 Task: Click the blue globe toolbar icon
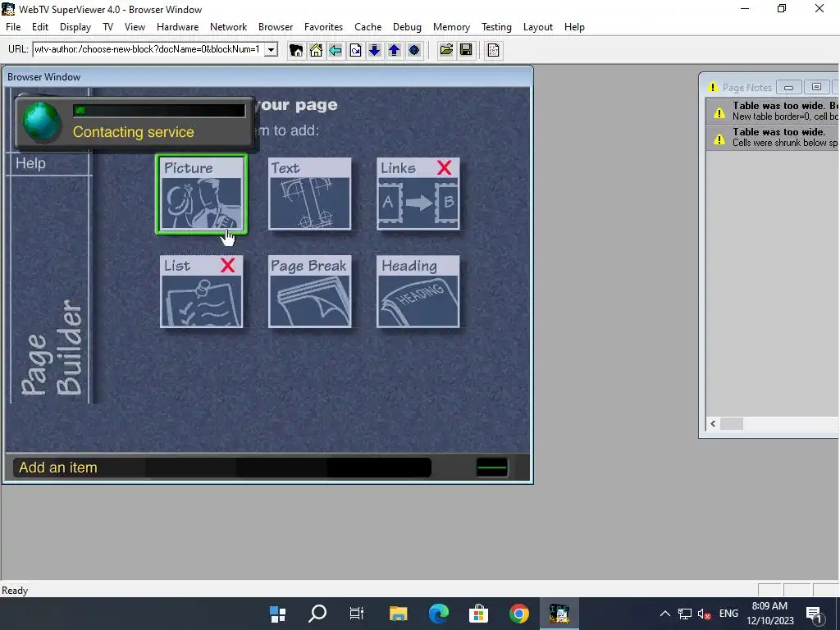414,50
